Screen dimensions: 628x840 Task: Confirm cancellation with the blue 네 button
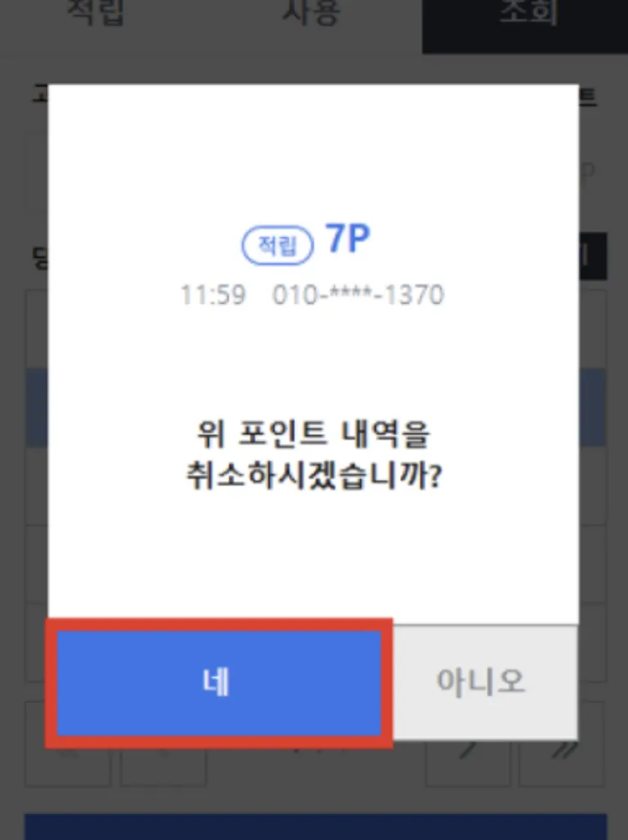click(x=219, y=683)
